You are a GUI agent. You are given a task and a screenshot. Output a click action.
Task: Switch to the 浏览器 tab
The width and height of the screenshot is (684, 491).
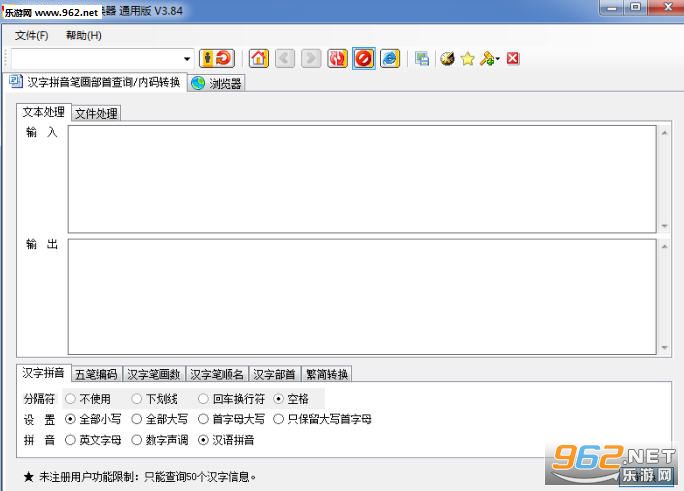coord(217,83)
